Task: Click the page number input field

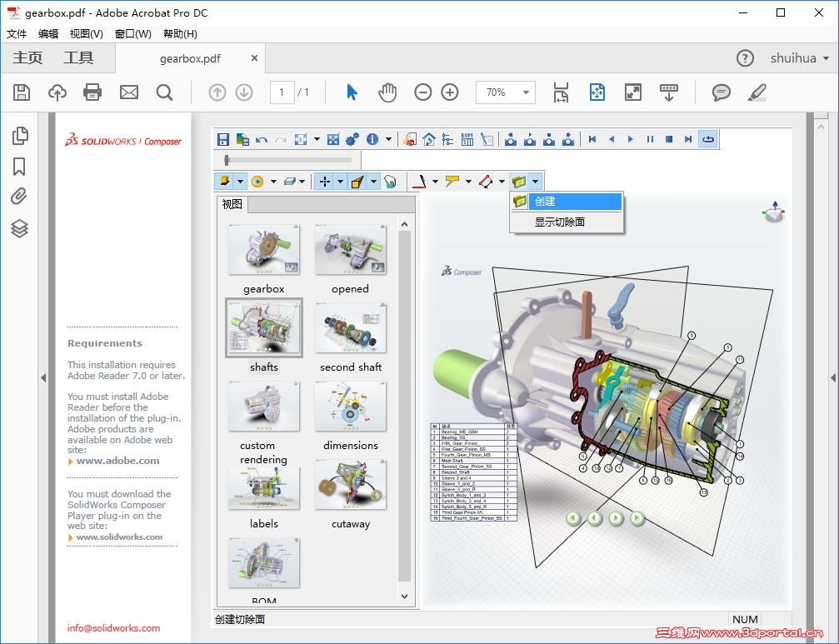Action: point(282,92)
